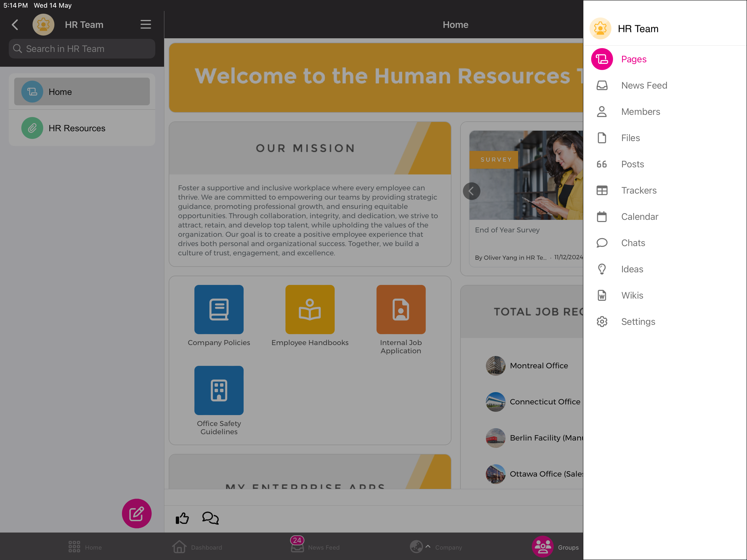This screenshot has width=747, height=560.
Task: Tap the pink compose edit button
Action: [136, 514]
